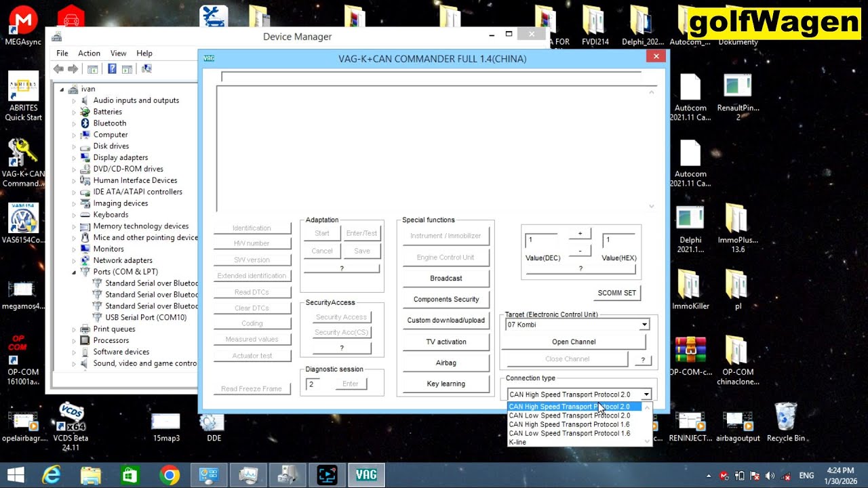Click blue Help question mark toolbar icon

tap(113, 69)
